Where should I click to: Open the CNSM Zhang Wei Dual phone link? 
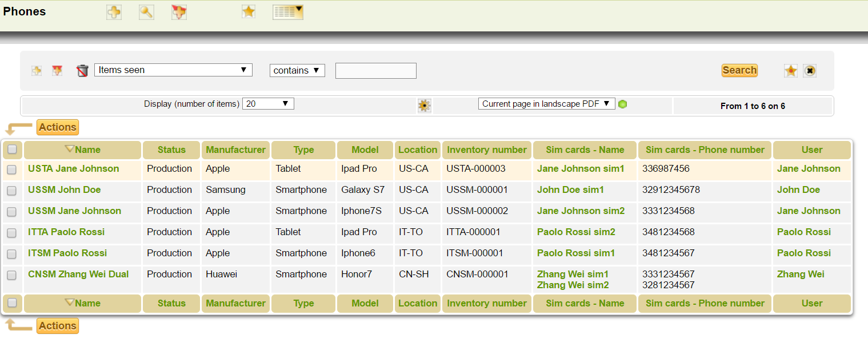click(x=78, y=275)
